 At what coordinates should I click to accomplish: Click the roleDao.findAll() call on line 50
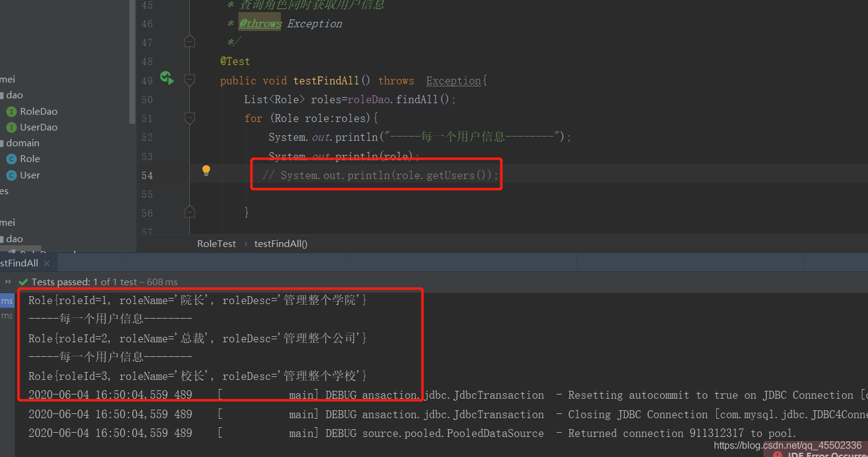tap(398, 99)
